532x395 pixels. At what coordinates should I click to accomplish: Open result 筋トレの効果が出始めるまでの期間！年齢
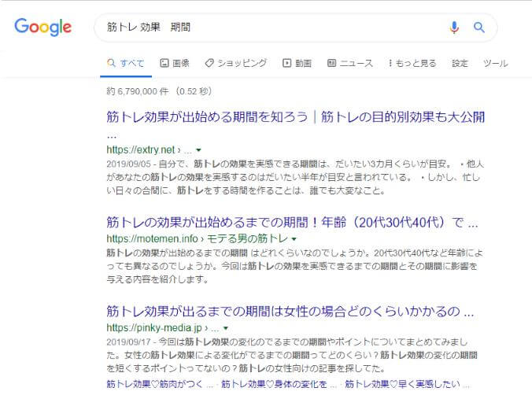pos(292,223)
